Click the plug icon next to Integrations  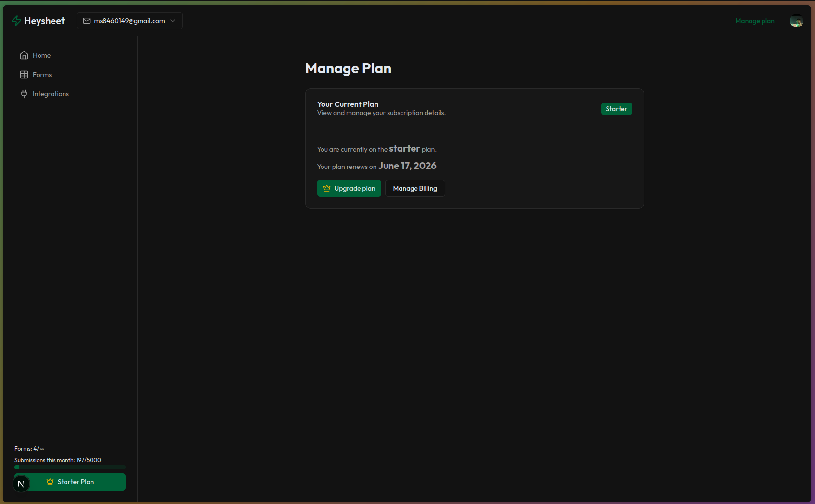coord(24,93)
